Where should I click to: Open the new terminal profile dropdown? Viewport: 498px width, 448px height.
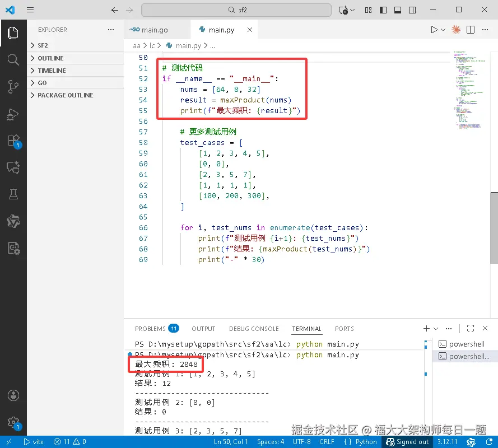click(436, 329)
